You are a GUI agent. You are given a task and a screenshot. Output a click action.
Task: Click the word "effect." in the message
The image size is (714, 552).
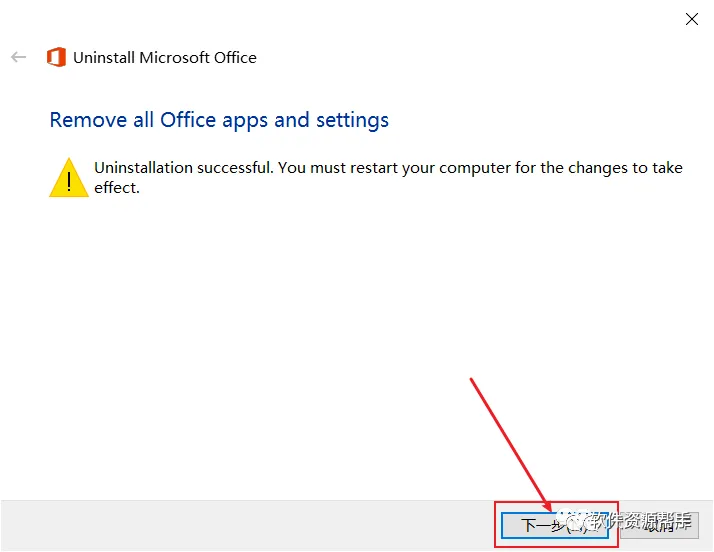117,187
